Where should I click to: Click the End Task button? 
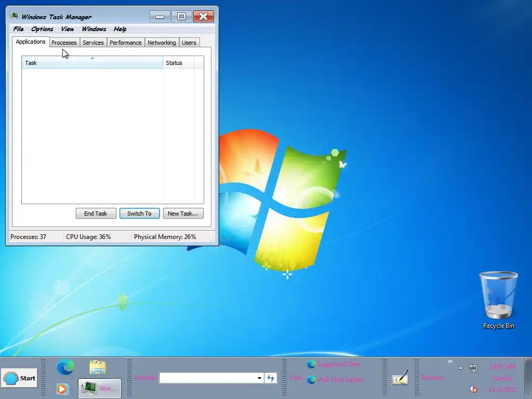coord(96,214)
